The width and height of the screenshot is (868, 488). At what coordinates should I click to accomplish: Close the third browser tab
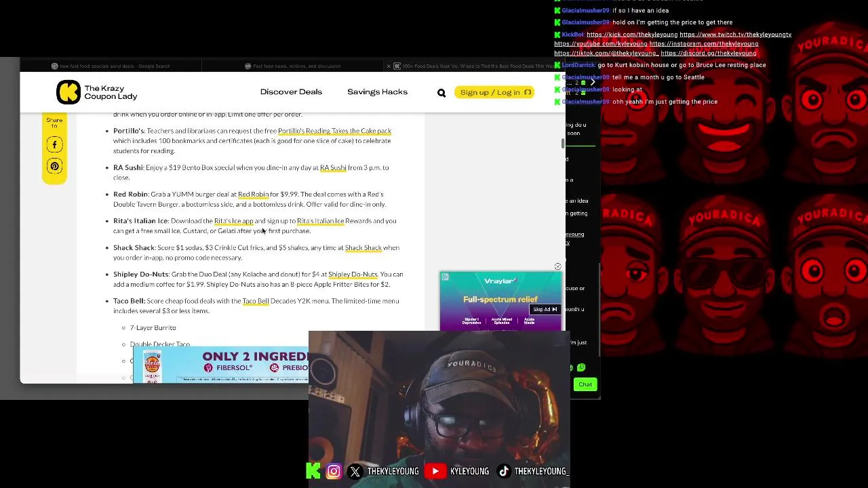[389, 66]
